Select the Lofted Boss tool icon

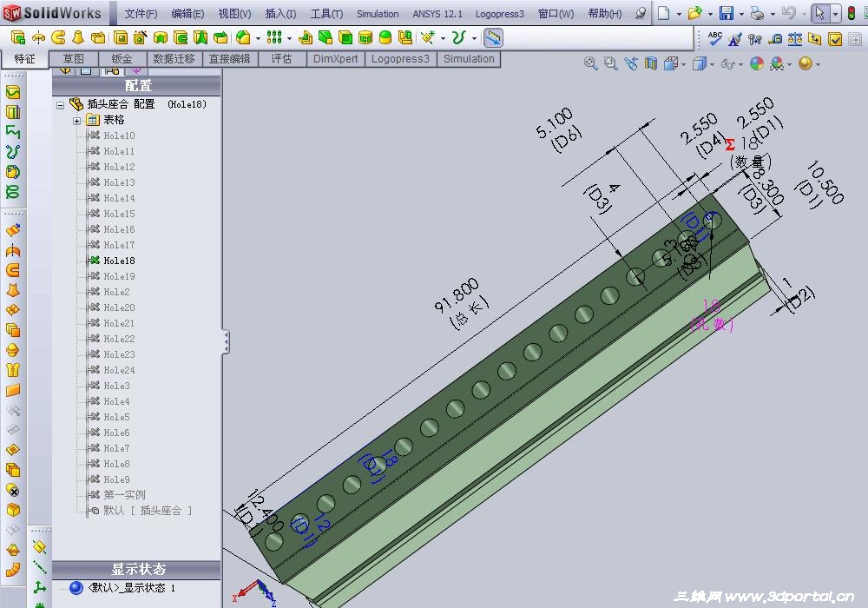(x=78, y=37)
